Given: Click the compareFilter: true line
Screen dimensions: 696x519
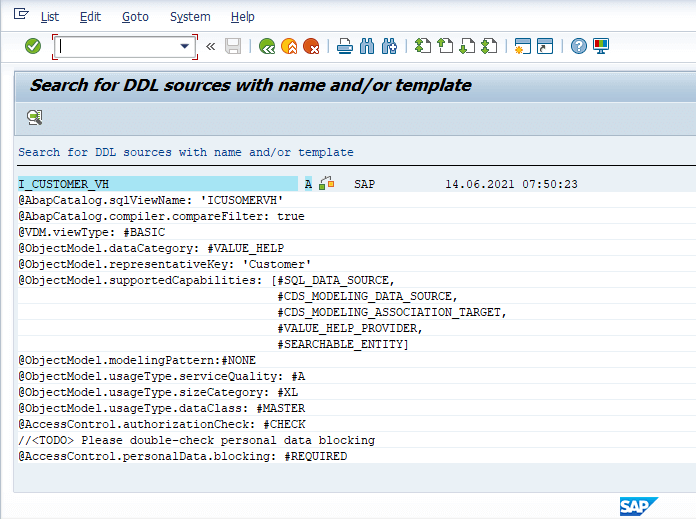Looking at the screenshot, I should tap(162, 216).
